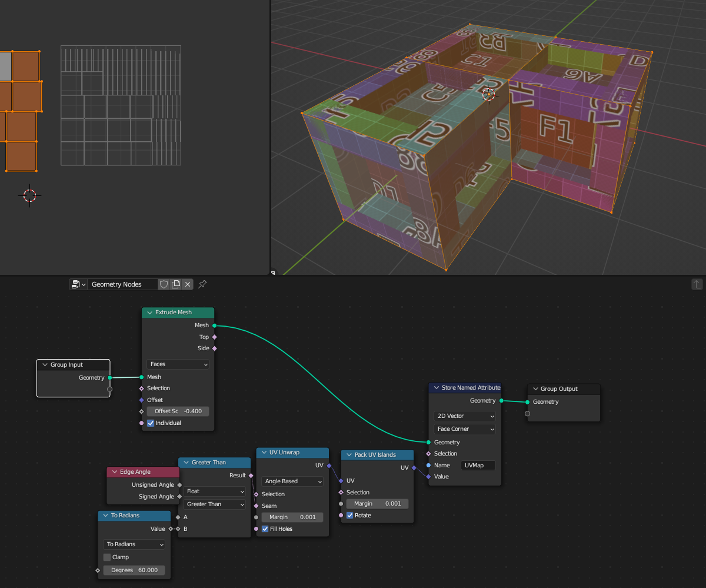The height and width of the screenshot is (588, 706).
Task: Edit the UVMap name field
Action: click(478, 465)
